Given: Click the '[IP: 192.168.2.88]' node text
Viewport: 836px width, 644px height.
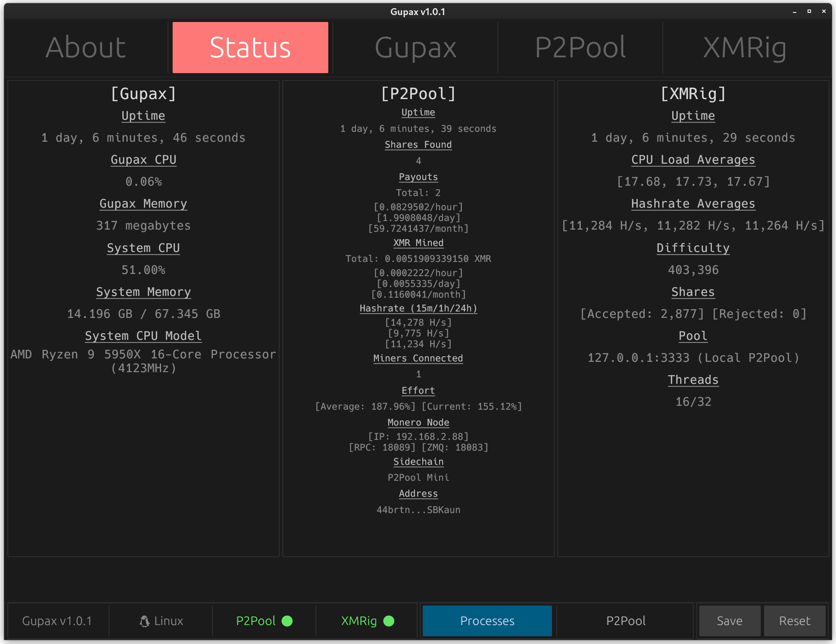Looking at the screenshot, I should 418,436.
